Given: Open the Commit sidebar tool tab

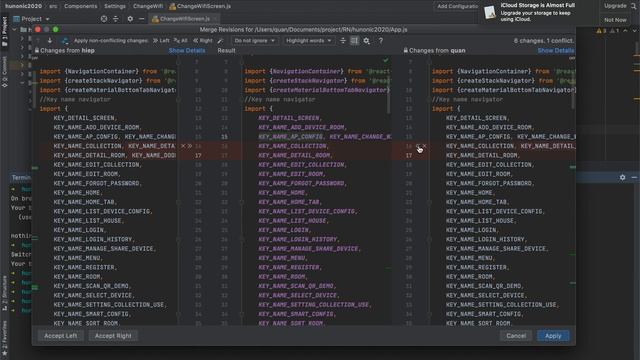Looking at the screenshot, I should click(x=4, y=71).
